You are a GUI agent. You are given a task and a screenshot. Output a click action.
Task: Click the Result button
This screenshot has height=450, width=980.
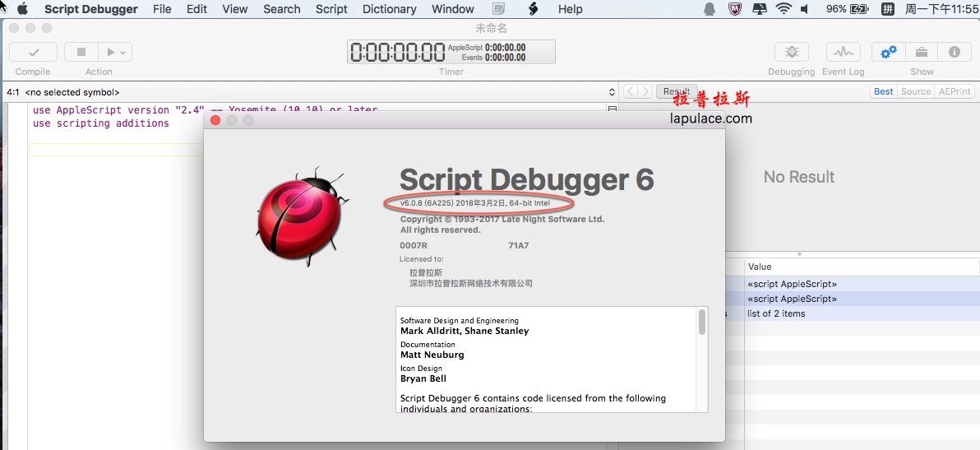tap(677, 91)
